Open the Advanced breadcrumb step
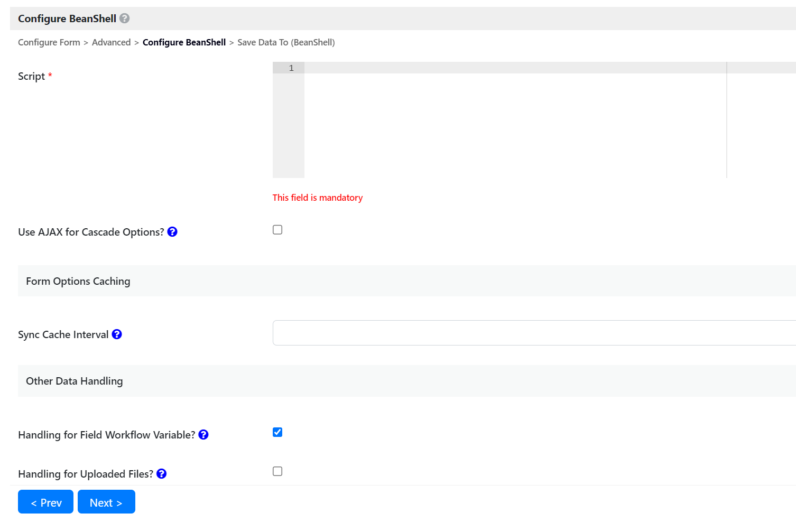The image size is (796, 532). (x=111, y=42)
